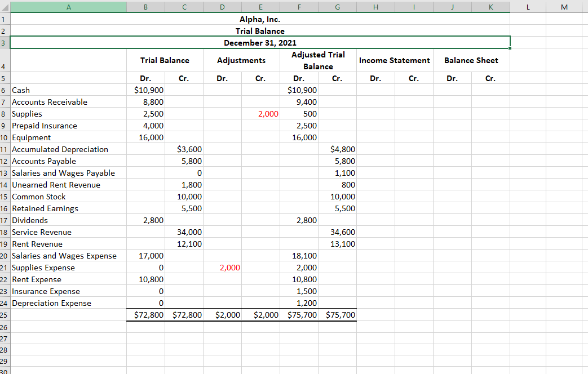Select empty Balance Sheet Dr. cell for Cash
The height and width of the screenshot is (374, 588).
[x=452, y=90]
